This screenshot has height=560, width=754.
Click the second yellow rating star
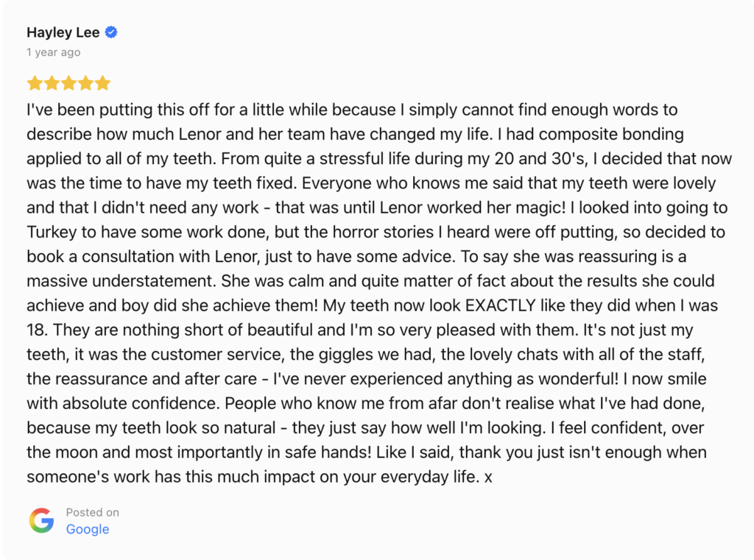click(52, 83)
